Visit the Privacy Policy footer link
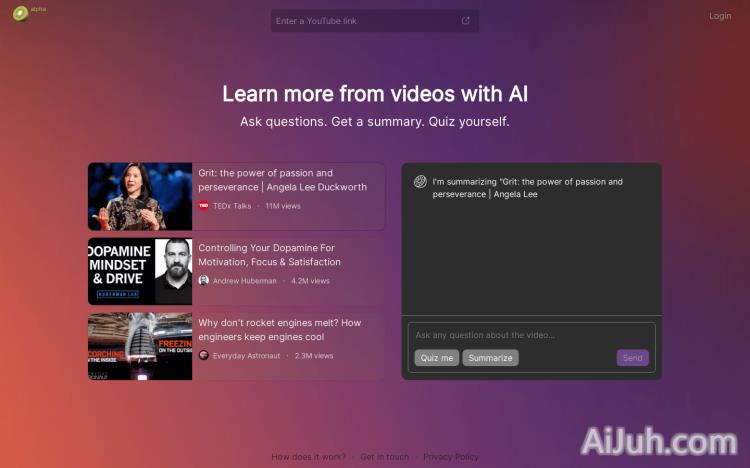This screenshot has width=750, height=468. [450, 457]
